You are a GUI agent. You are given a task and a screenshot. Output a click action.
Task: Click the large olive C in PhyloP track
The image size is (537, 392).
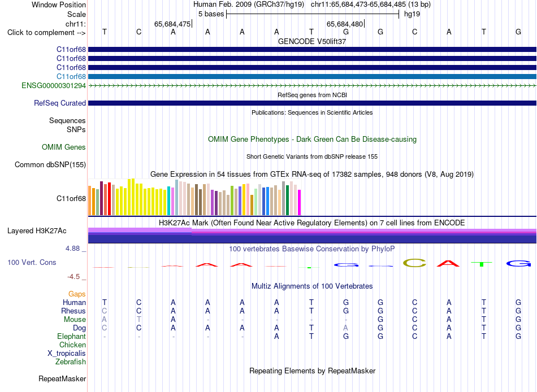pyautogui.click(x=415, y=263)
